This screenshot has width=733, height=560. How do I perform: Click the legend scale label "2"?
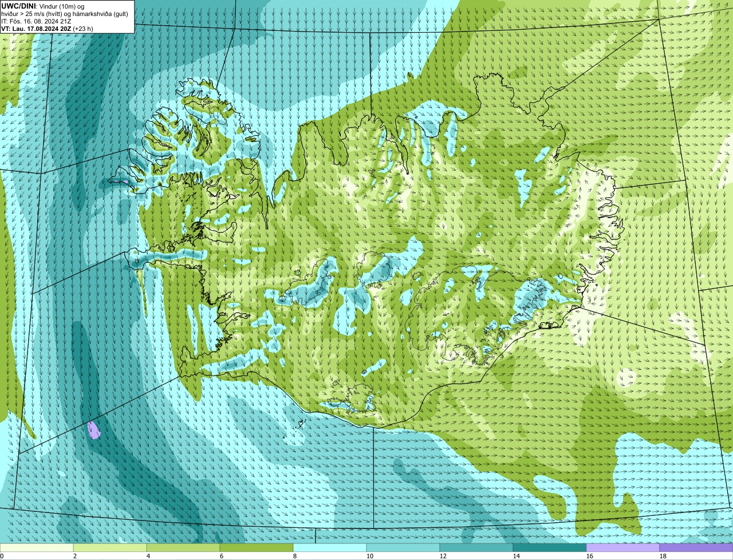(x=75, y=556)
